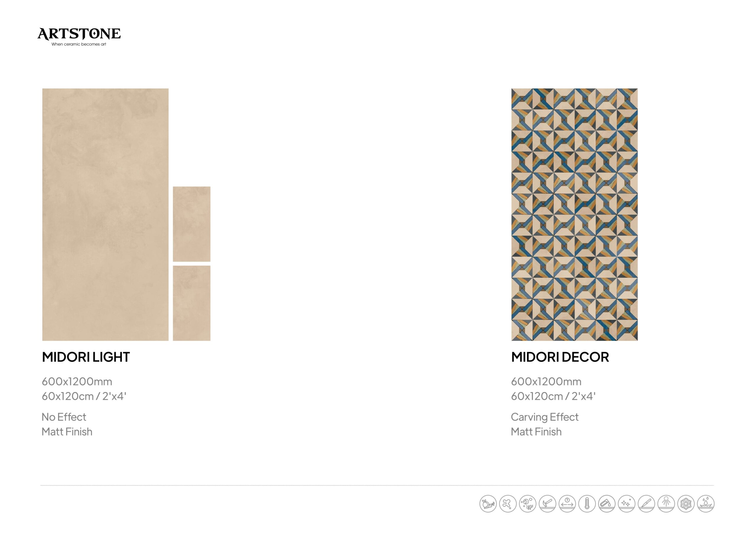
Task: Select the clock with arrows durability icon
Action: 567,503
